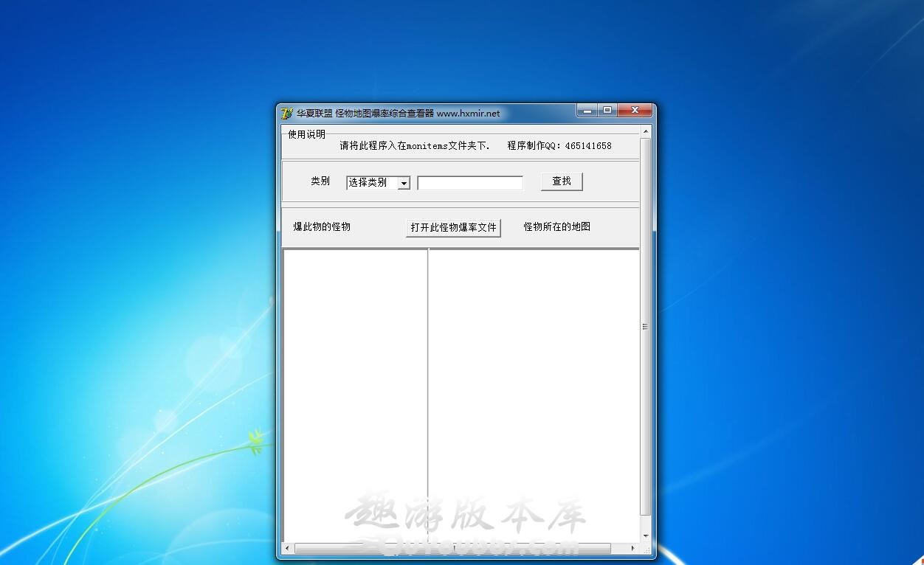The image size is (924, 565).
Task: Click the window title bar text
Action: (398, 114)
